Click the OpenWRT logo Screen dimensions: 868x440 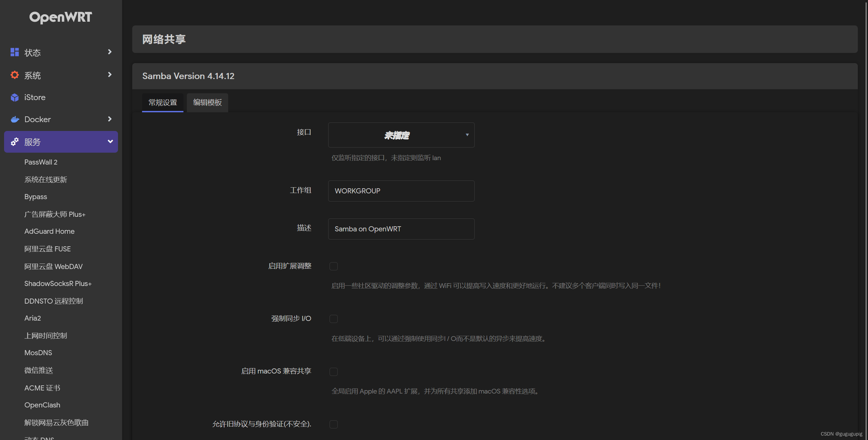(x=61, y=17)
